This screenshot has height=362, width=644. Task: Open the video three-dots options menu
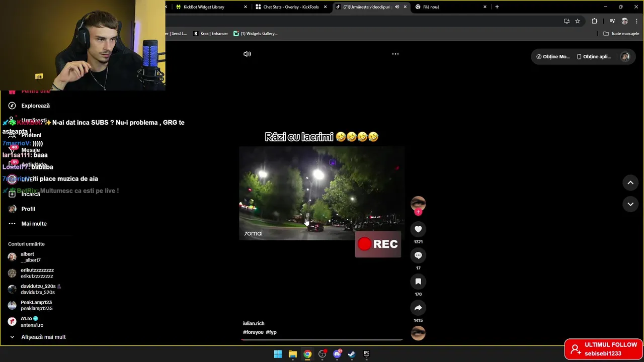point(395,54)
